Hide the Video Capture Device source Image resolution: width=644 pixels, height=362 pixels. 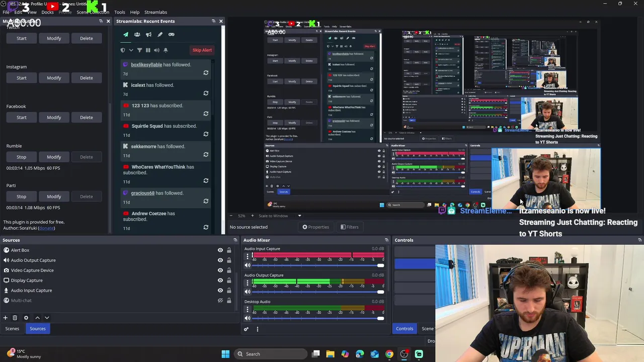(x=220, y=270)
